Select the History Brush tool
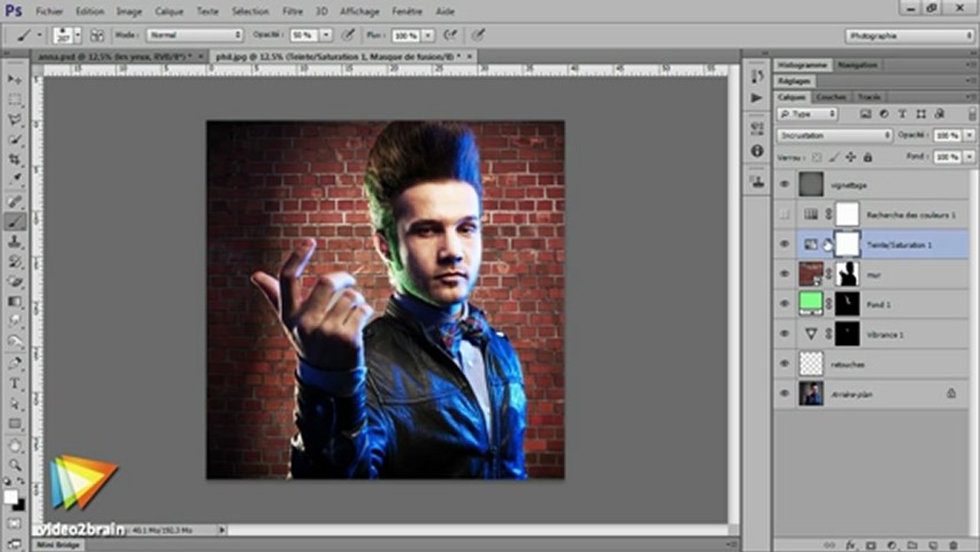 tap(15, 261)
